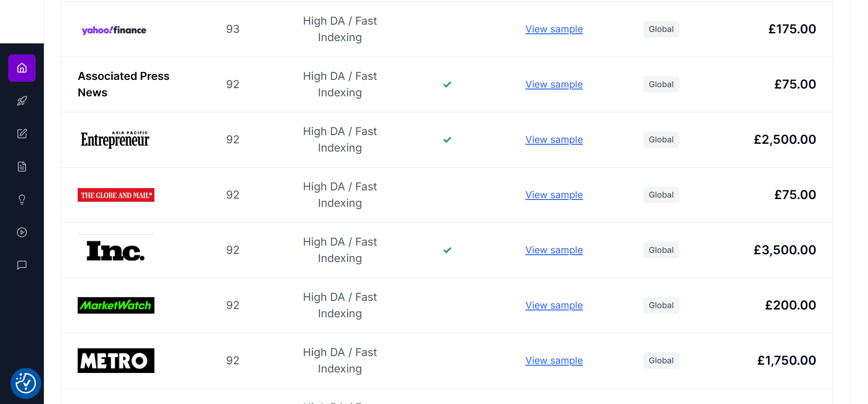Select the Global tag on Yahoo Finance row

pyautogui.click(x=661, y=29)
